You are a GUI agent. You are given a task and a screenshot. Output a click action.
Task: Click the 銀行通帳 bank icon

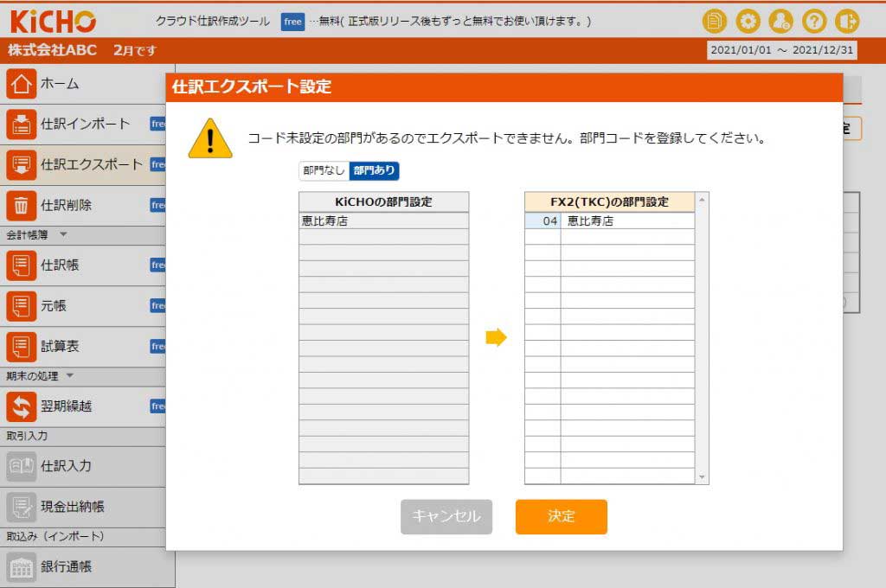[22, 566]
